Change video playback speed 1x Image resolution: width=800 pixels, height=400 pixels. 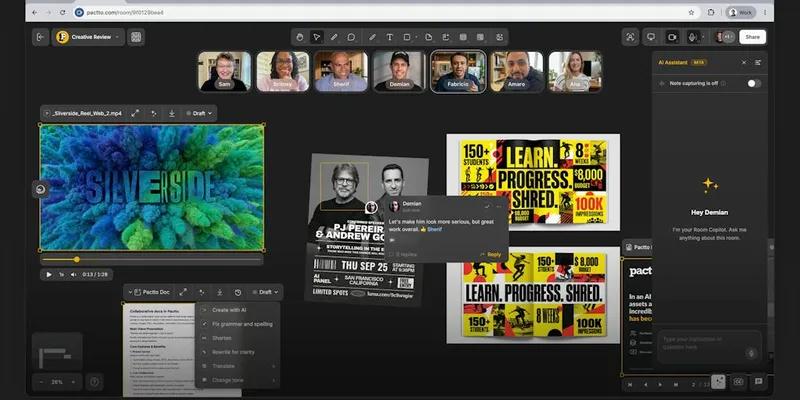pos(61,274)
